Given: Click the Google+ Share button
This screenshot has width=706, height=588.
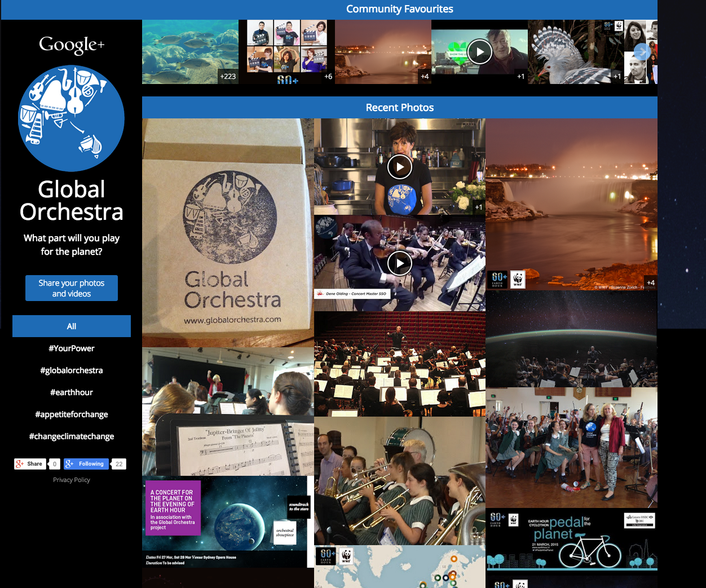Looking at the screenshot, I should pyautogui.click(x=30, y=464).
